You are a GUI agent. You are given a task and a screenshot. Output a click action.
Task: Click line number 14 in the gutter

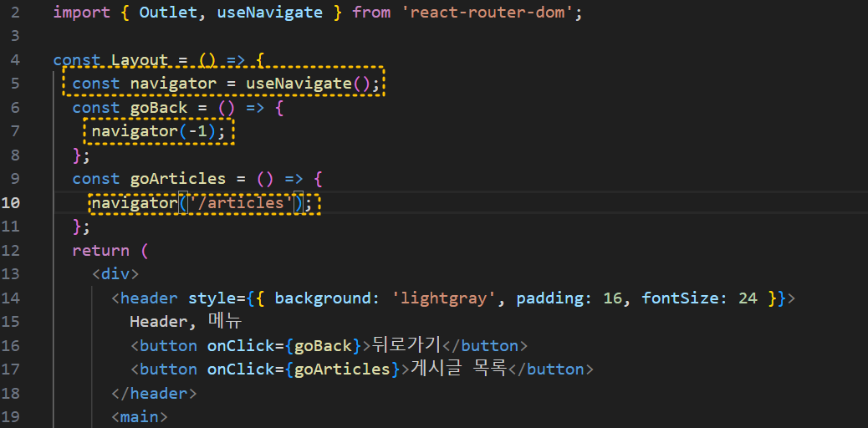[x=11, y=298]
